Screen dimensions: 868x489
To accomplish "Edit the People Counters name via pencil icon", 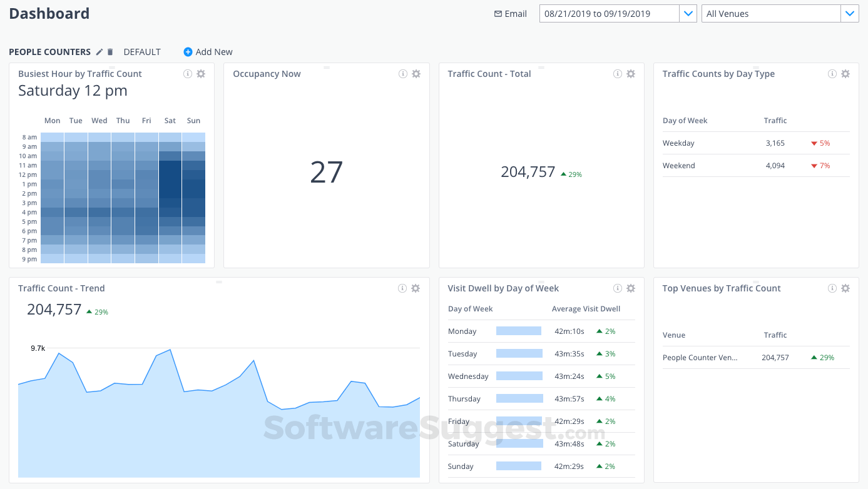I will pos(99,52).
